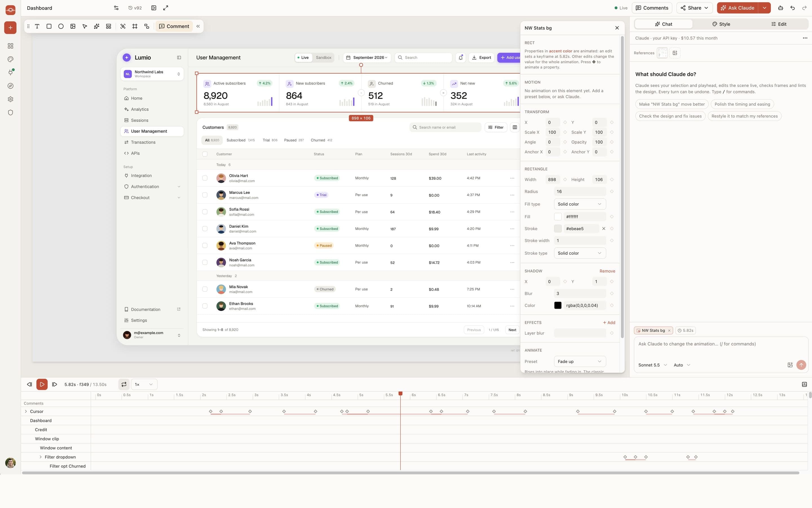This screenshot has width=812, height=508.
Task: Step to previous frame
Action: (x=30, y=384)
